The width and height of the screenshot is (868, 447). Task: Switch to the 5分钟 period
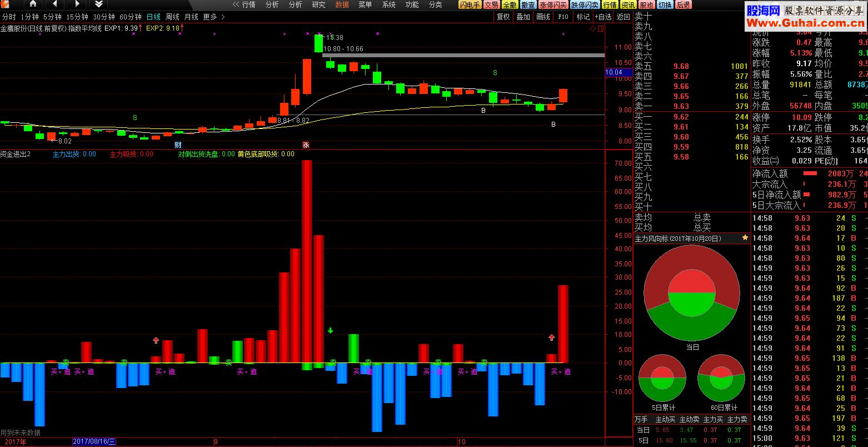(x=52, y=17)
